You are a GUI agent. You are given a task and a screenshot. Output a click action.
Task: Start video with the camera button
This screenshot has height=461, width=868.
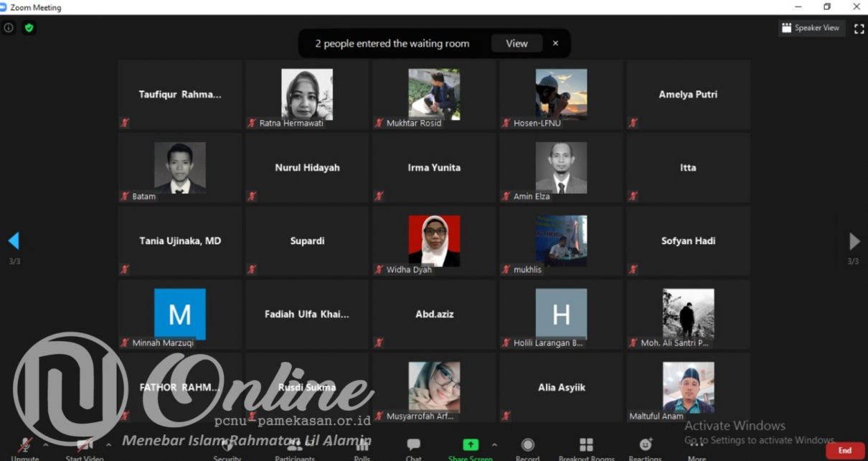point(85,447)
